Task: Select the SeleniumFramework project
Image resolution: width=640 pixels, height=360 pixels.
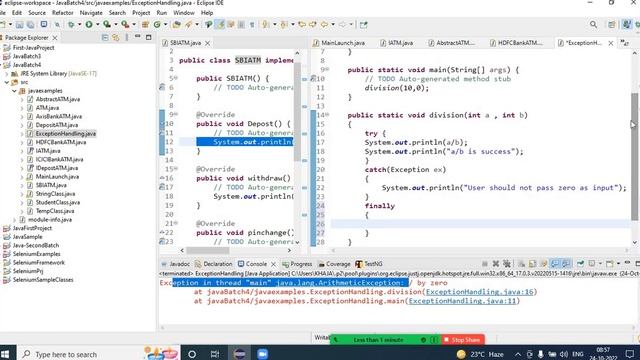Action: [x=38, y=262]
